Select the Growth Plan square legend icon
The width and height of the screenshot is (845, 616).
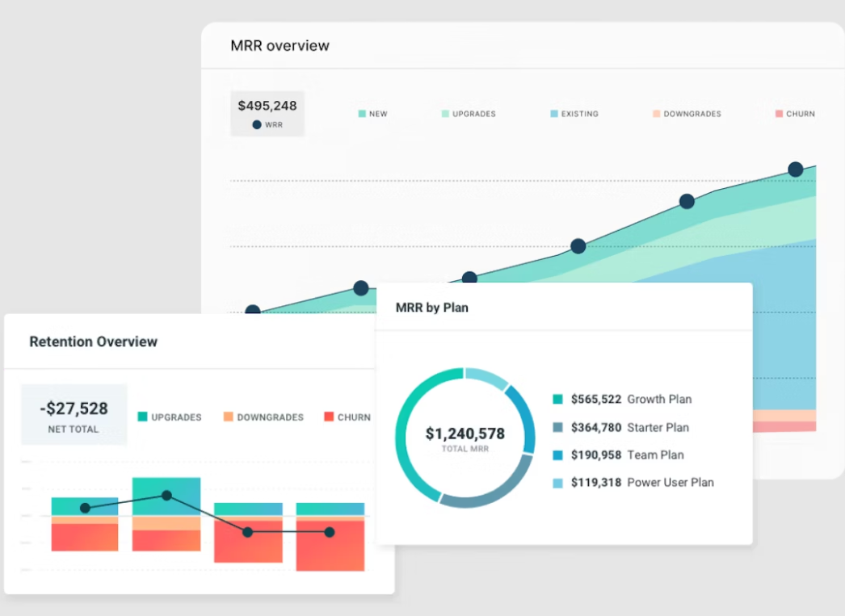coord(557,400)
